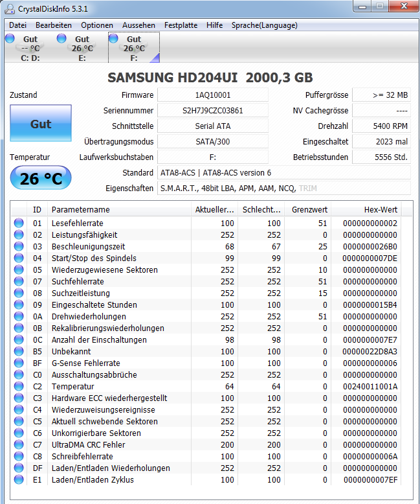Select the Unkorrigierbare Sektoren row
Viewport: 420px width, 504px height.
(x=206, y=433)
